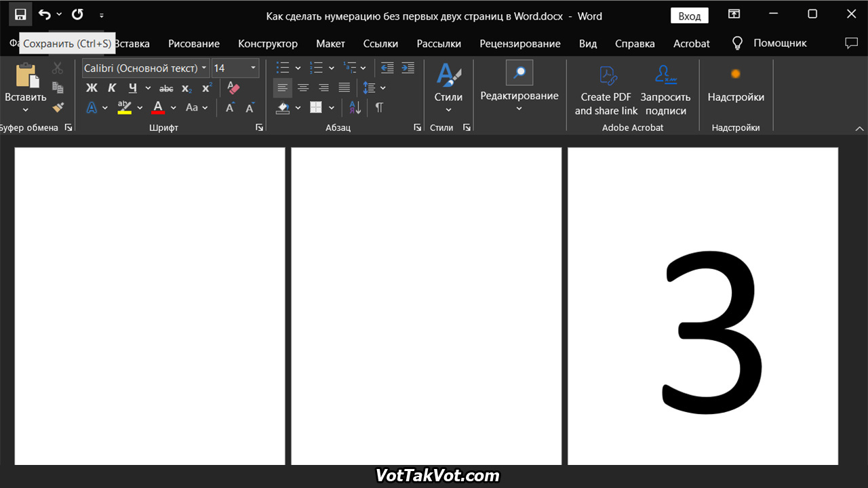The image size is (868, 488).
Task: Click the Redo/Repeat icon
Action: [77, 14]
